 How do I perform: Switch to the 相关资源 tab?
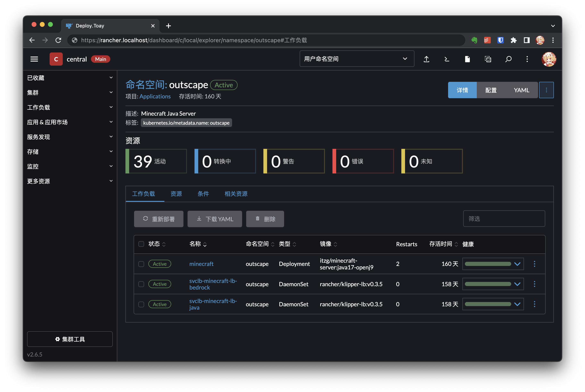pos(236,194)
